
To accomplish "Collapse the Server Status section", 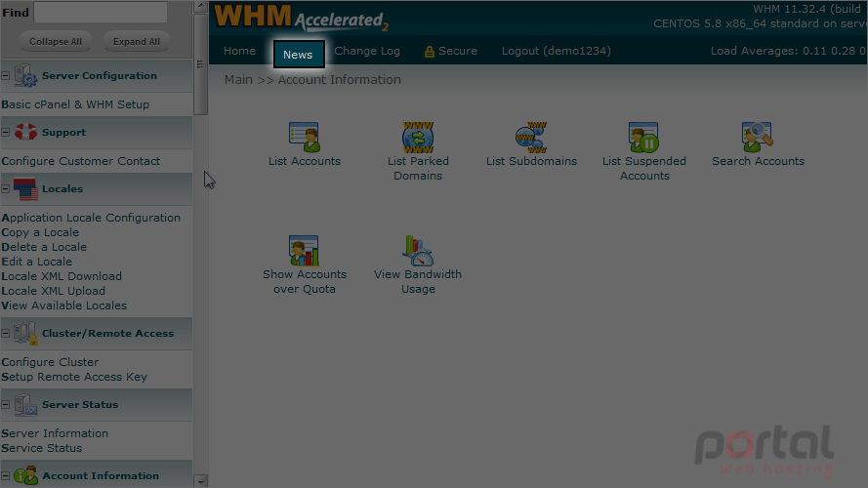I will tap(6, 404).
